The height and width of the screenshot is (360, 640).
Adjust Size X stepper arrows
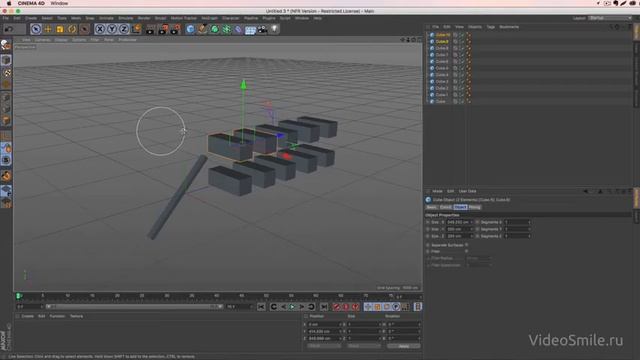471,222
